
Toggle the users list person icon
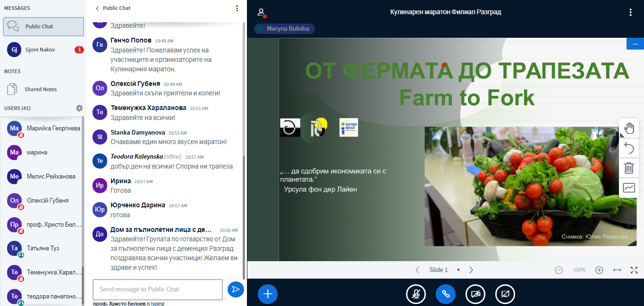(x=262, y=12)
